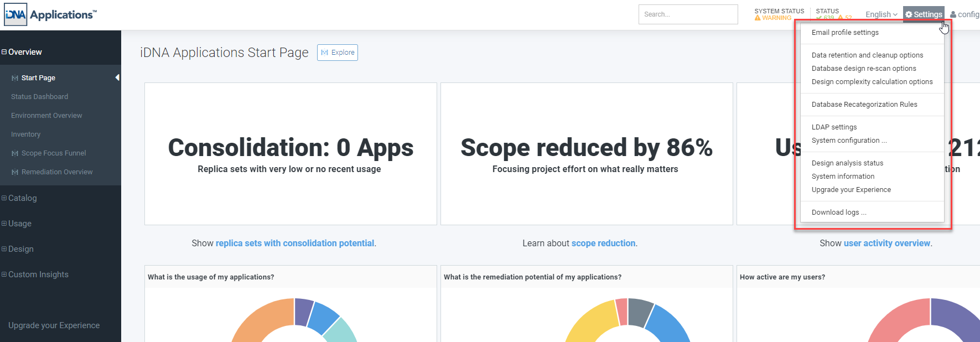The width and height of the screenshot is (980, 342).
Task: Click the iDNA Applications logo
Action: (x=50, y=15)
